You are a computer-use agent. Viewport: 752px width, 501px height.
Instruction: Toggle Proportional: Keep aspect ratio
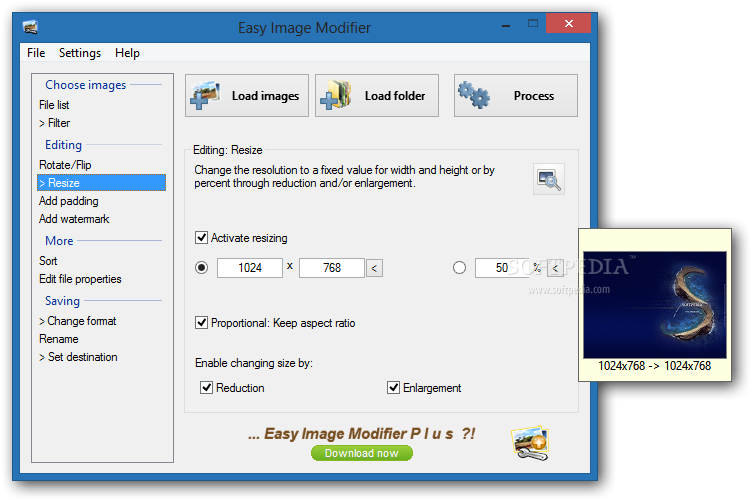pyautogui.click(x=201, y=323)
